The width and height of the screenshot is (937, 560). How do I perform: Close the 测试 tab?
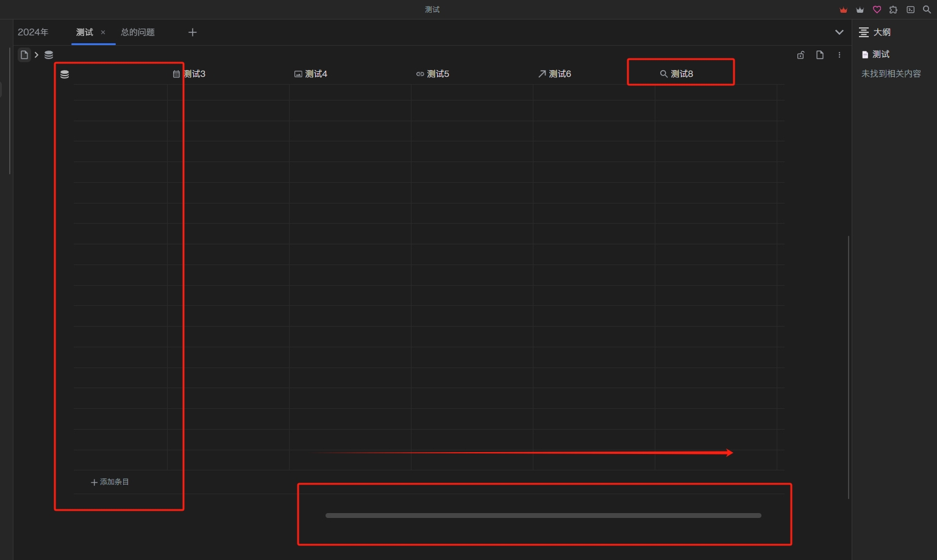(103, 32)
